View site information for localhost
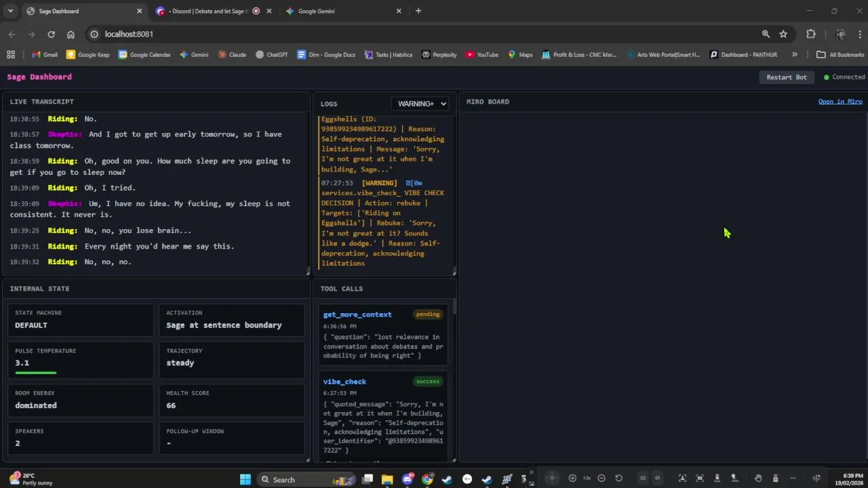Screen dimensions: 868x488 [x=94, y=34]
